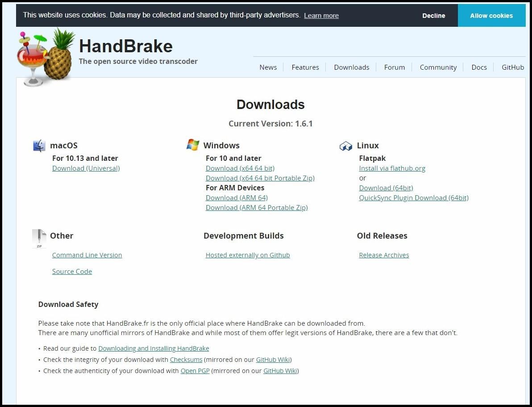Download the ARM 64 Portable Zip
The image size is (532, 407).
[257, 208]
